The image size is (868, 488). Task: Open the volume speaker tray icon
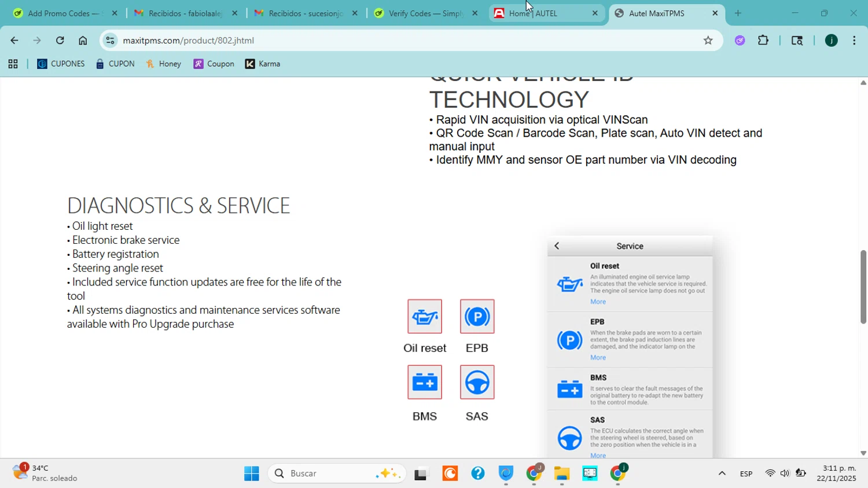click(785, 474)
